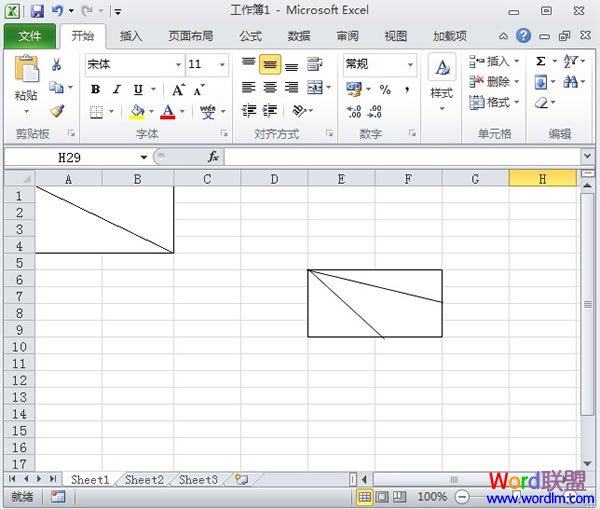Toggle italic formatting
This screenshot has height=509, width=600.
[117, 90]
